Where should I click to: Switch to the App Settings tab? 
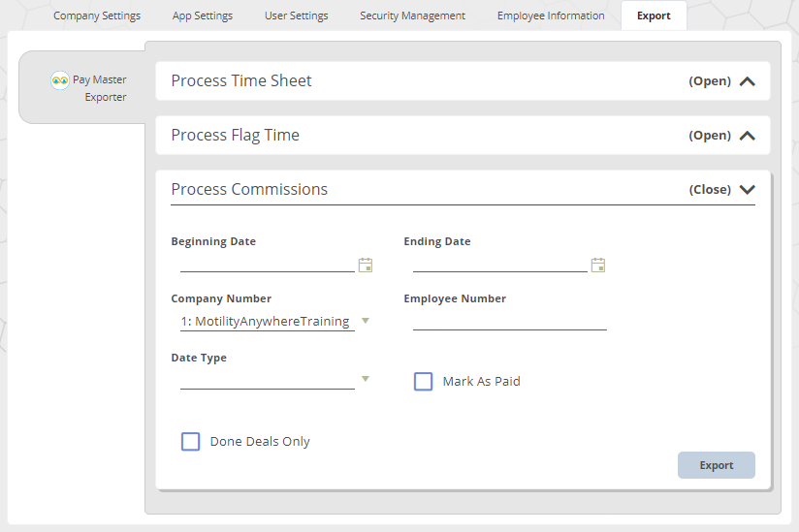pyautogui.click(x=203, y=16)
